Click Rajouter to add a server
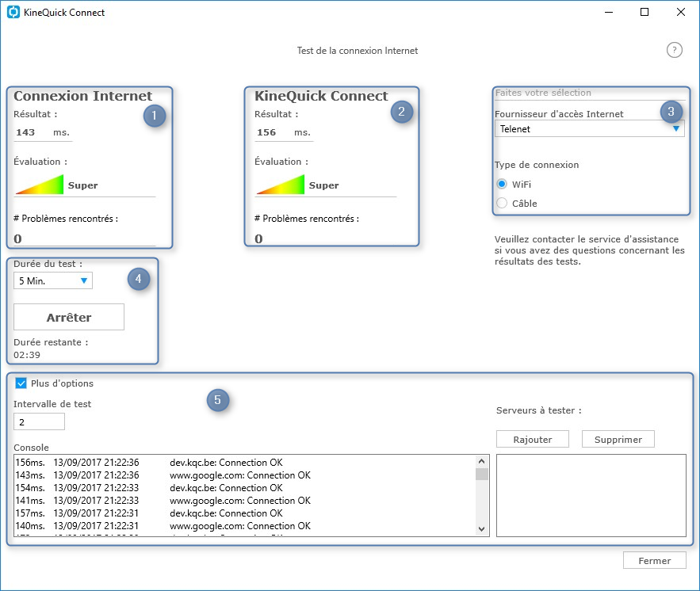The image size is (700, 591). click(533, 440)
